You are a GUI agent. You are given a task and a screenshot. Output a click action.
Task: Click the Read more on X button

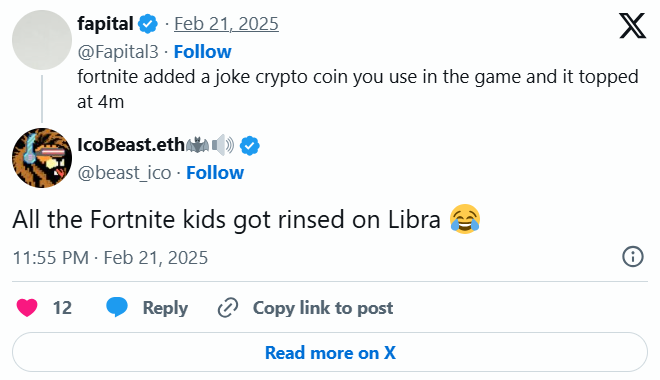pyautogui.click(x=330, y=352)
